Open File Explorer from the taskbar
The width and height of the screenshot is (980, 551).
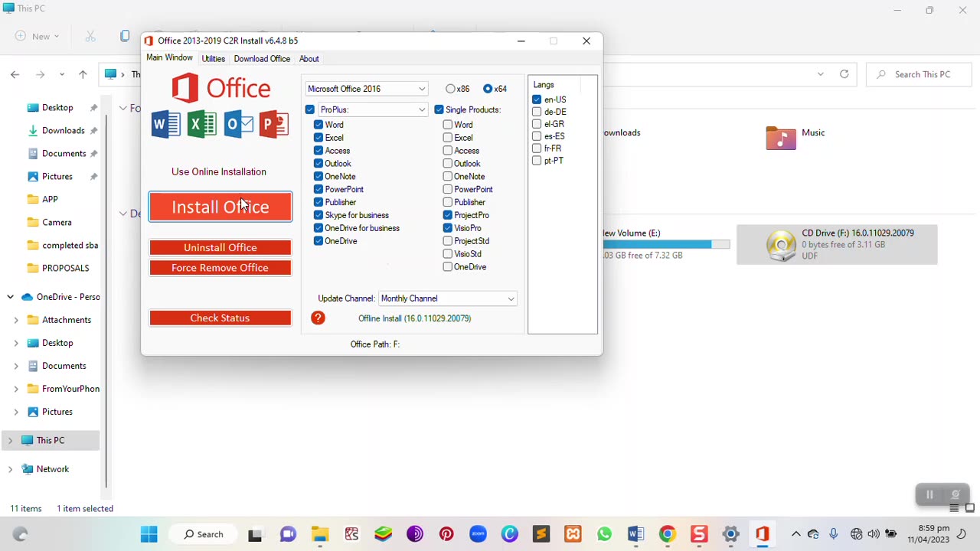click(319, 534)
